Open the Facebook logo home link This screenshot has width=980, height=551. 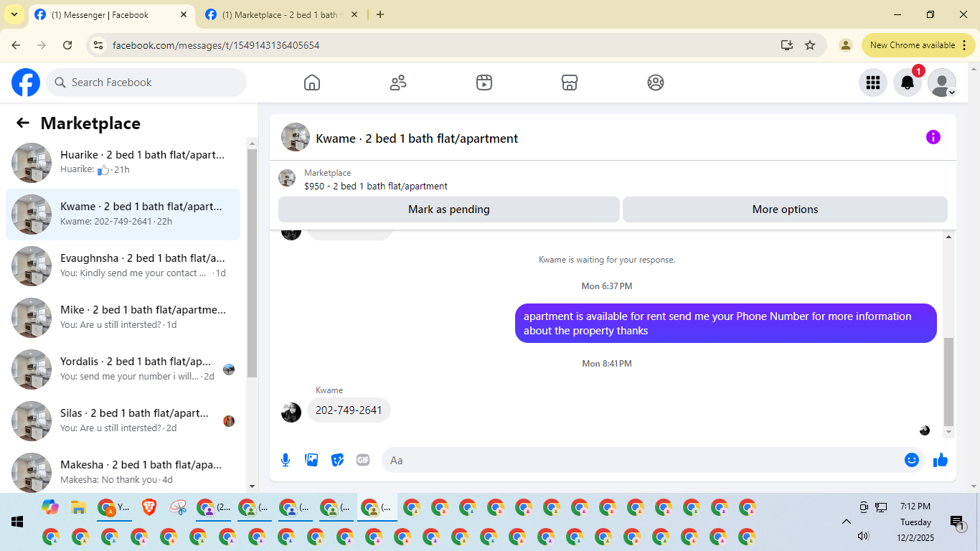26,83
